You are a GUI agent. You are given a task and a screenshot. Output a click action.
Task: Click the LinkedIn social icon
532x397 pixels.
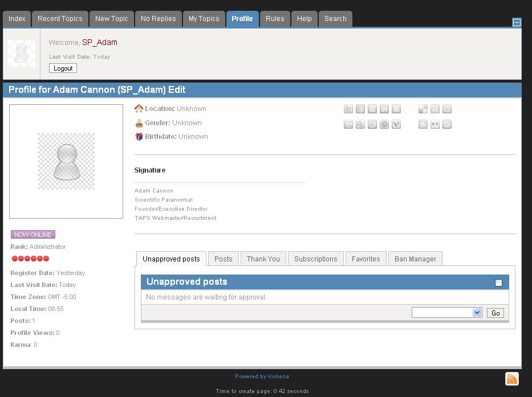pos(384,109)
